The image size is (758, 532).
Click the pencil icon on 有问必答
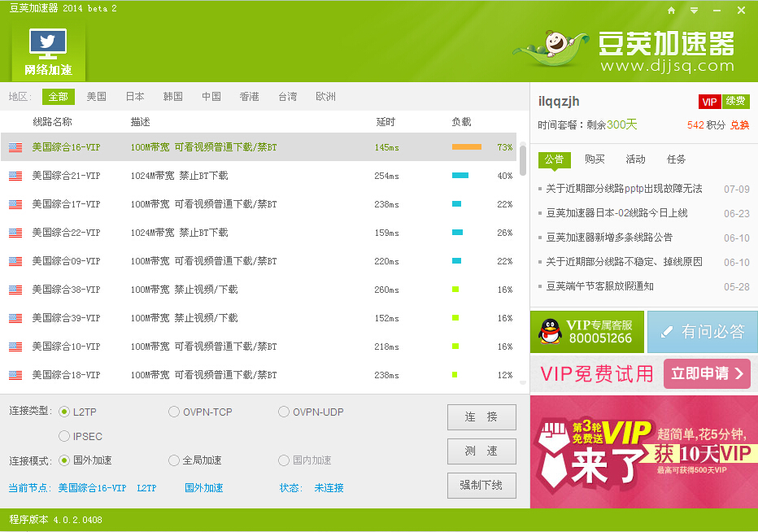click(x=667, y=332)
